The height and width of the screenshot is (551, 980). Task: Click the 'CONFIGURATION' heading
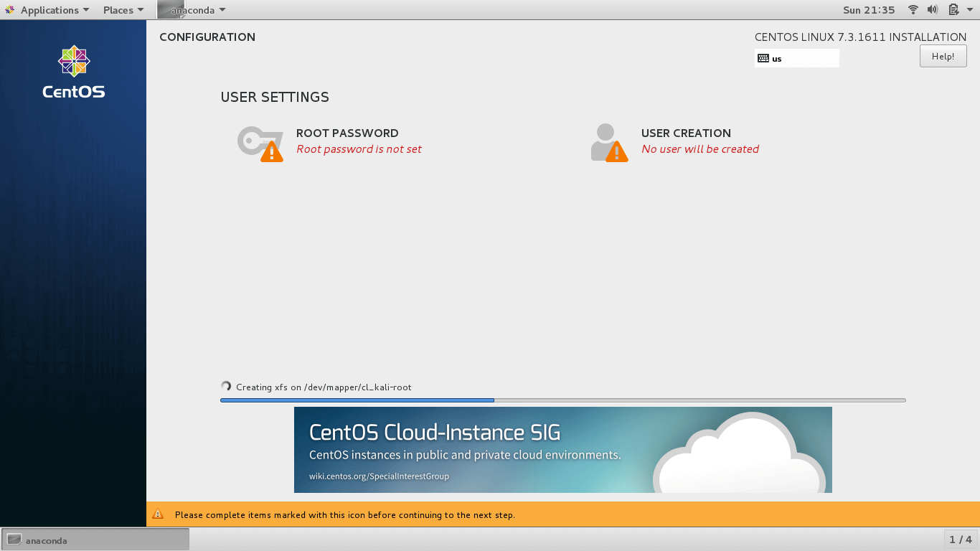point(207,37)
